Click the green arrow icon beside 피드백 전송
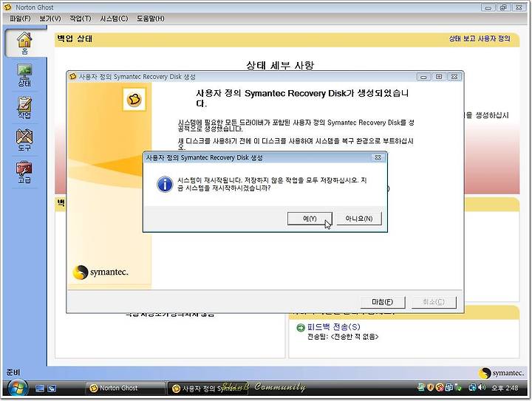 300,327
